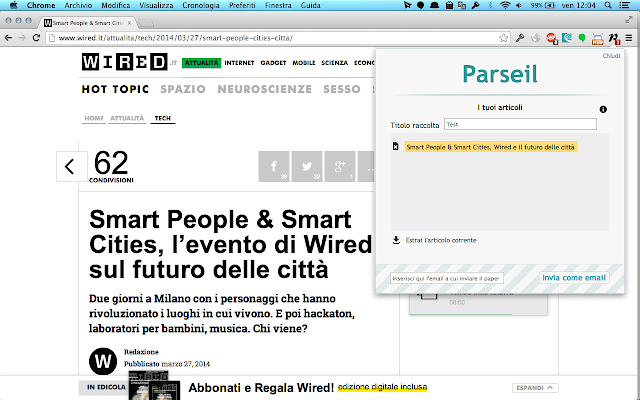Click the info icon in Parseil panel

(x=603, y=109)
